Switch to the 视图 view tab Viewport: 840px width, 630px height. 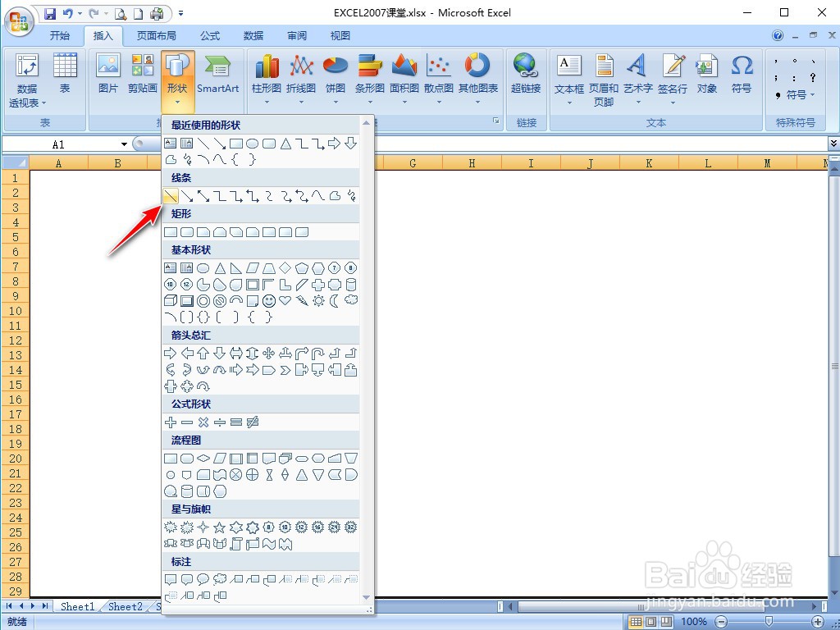[340, 36]
